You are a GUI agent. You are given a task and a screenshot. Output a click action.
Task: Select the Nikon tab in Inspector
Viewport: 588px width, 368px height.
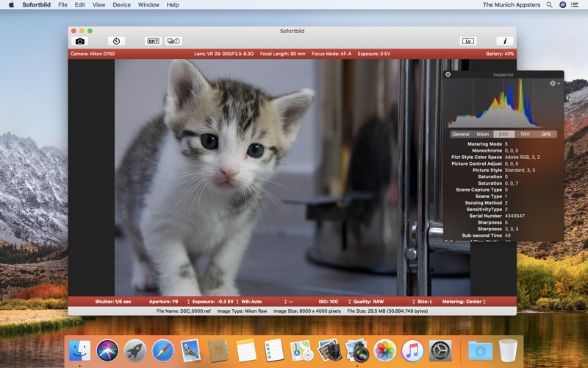pyautogui.click(x=483, y=134)
